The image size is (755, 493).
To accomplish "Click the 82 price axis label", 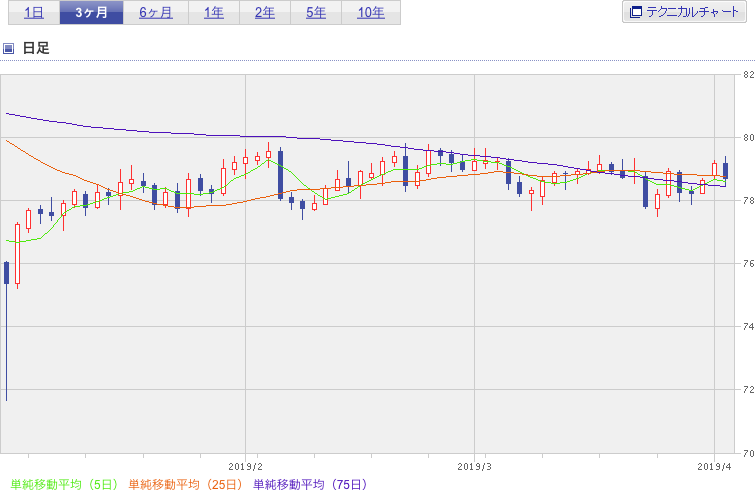I will (749, 75).
